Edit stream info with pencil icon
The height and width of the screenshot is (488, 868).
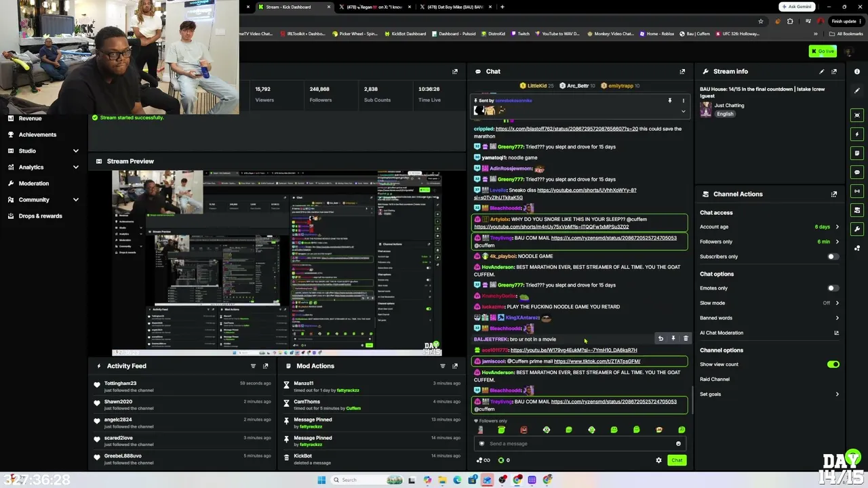pyautogui.click(x=822, y=71)
